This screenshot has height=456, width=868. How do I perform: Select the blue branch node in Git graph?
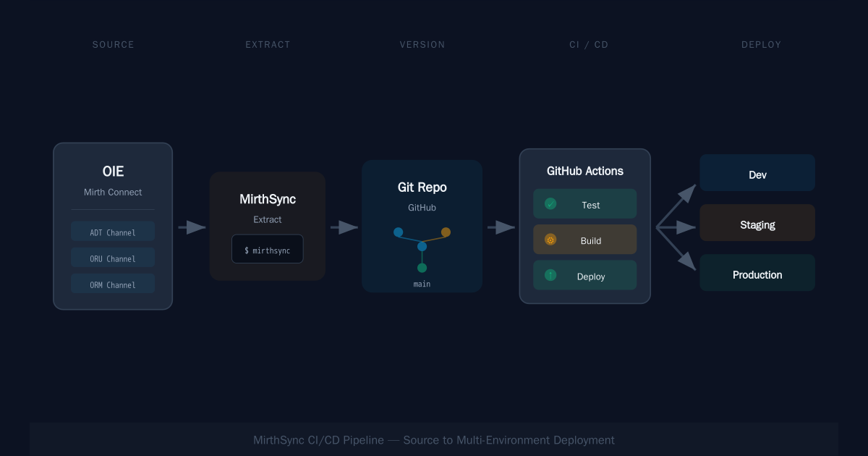point(398,232)
